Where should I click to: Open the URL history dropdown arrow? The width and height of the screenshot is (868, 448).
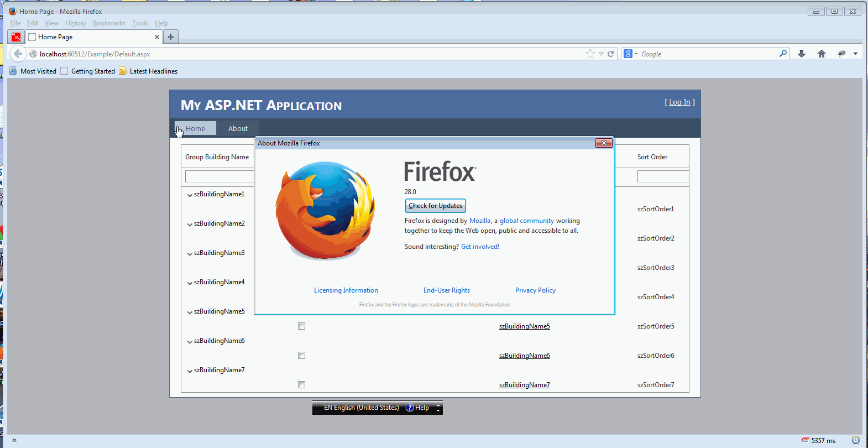click(x=601, y=54)
